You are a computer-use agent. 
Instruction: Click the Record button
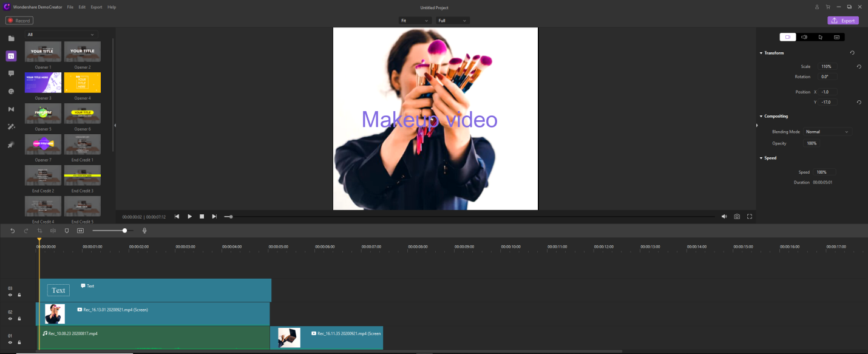coord(19,21)
